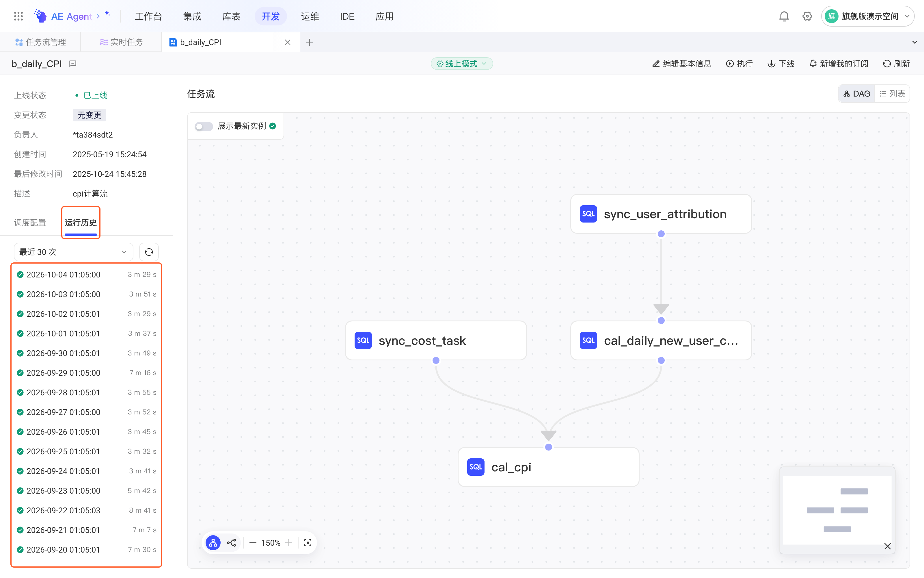The image size is (924, 578).
Task: Zoom in the DAG canvas
Action: [x=289, y=543]
